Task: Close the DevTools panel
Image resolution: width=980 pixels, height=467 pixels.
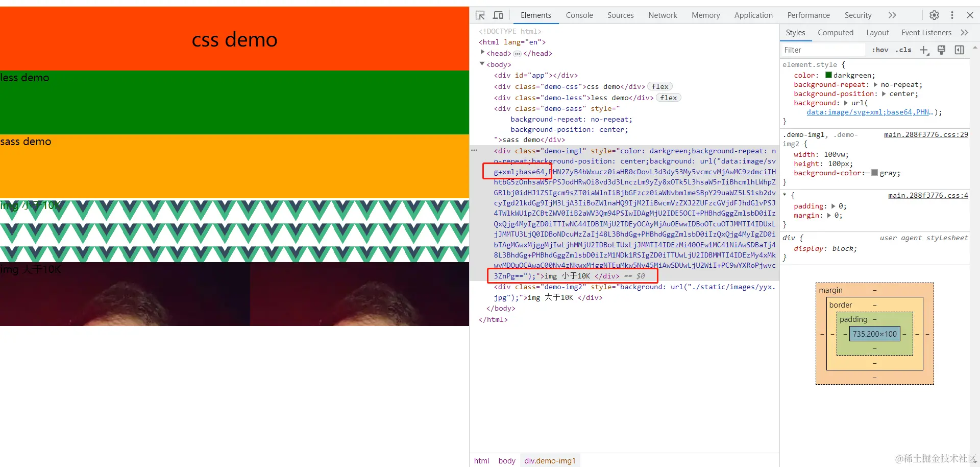Action: (x=970, y=15)
